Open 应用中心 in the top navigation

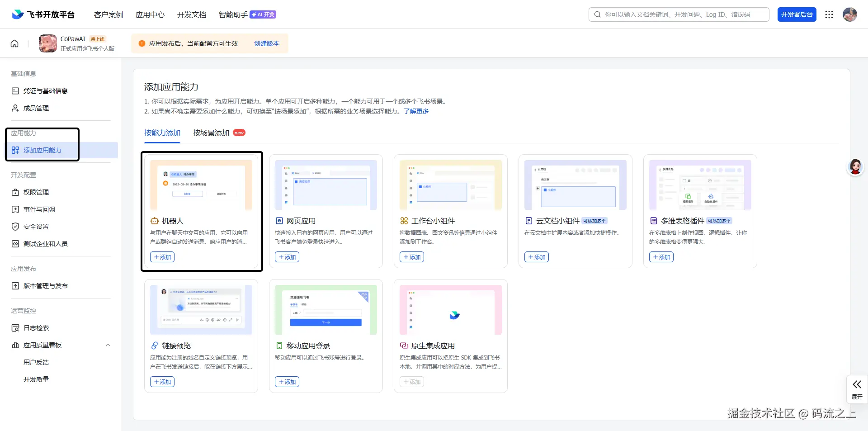[x=150, y=14]
